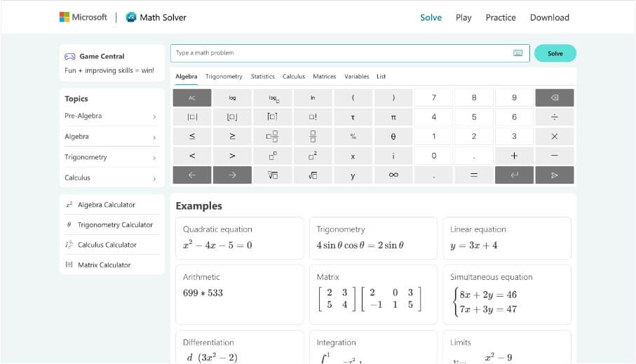Open the Practice page in header
The width and height of the screenshot is (636, 364).
[x=500, y=18]
